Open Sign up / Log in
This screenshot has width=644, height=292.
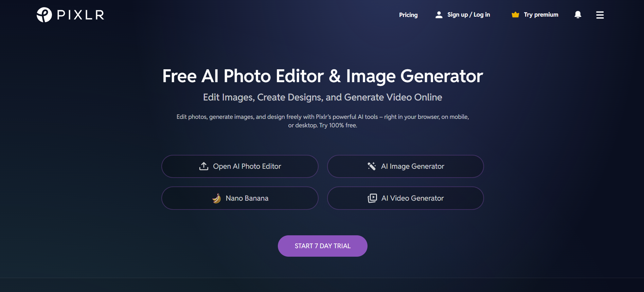(468, 15)
